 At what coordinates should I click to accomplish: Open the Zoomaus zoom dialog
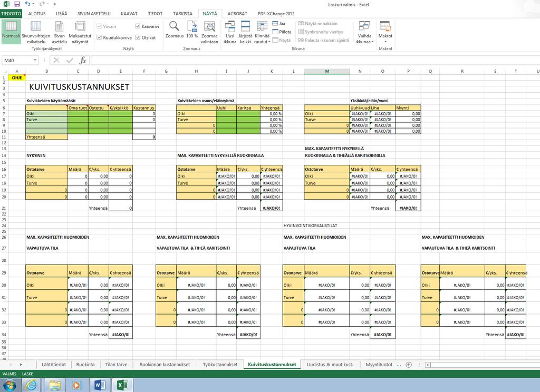[174, 30]
